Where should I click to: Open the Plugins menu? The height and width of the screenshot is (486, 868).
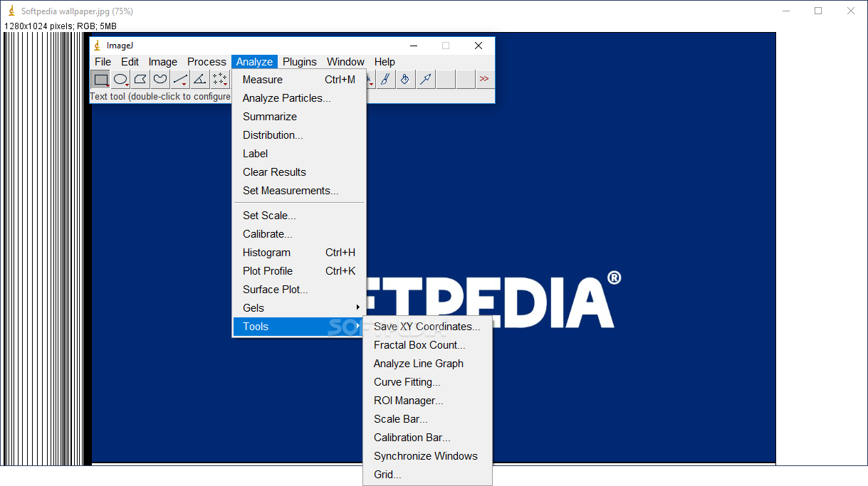pyautogui.click(x=300, y=62)
